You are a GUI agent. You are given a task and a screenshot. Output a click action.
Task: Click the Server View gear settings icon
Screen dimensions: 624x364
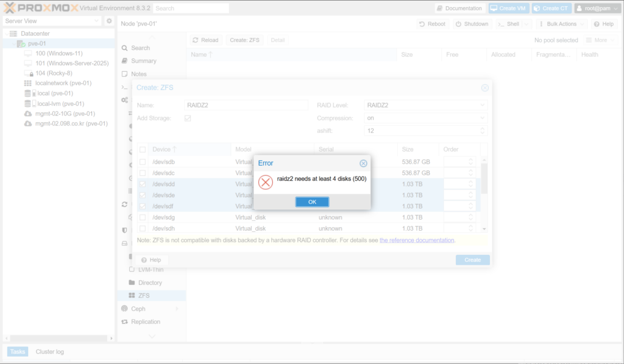[109, 21]
